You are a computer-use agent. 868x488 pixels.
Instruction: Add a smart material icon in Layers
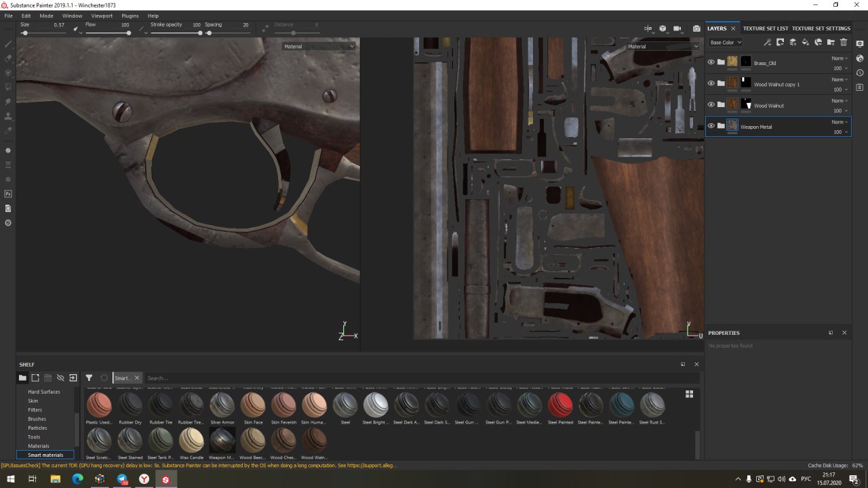(818, 42)
